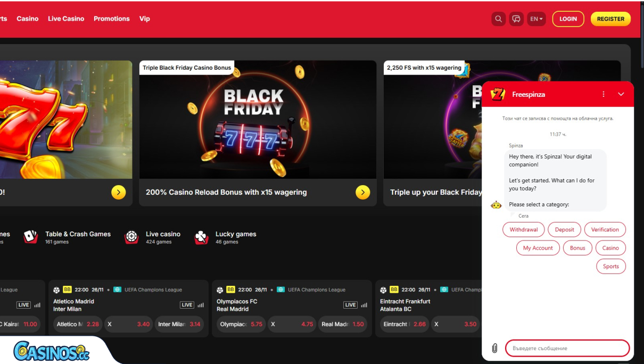This screenshot has height=364, width=644.
Task: Collapse the chat with the chevron arrow
Action: tap(621, 94)
